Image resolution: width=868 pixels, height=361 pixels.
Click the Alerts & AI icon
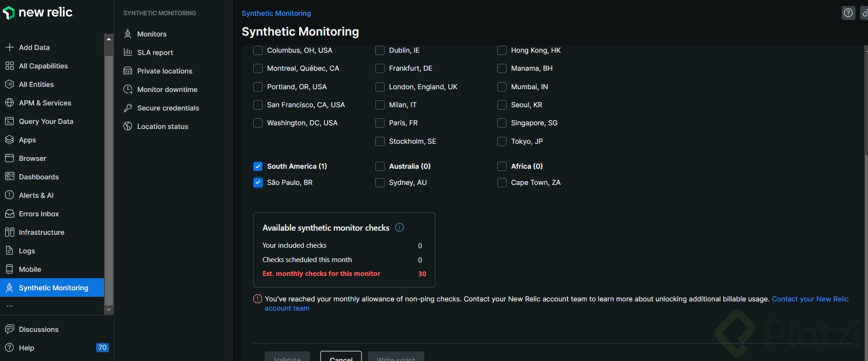click(9, 195)
